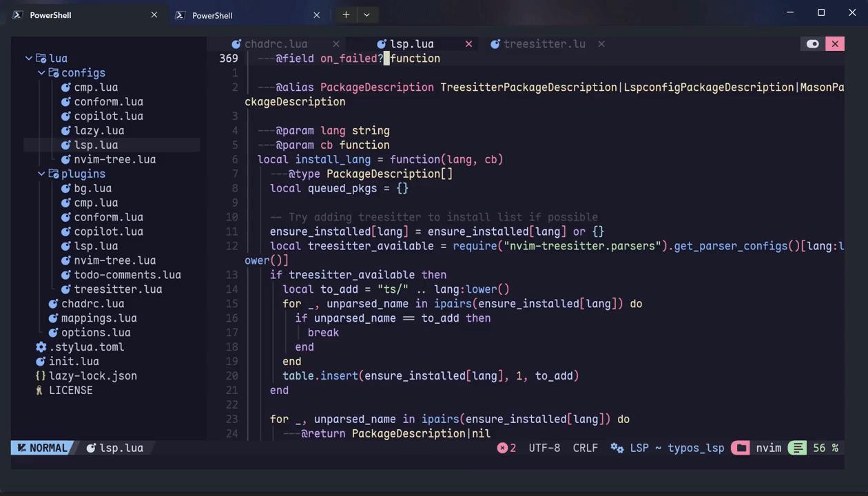Click the stylua.toml settings gear icon
The image size is (868, 496).
click(41, 347)
